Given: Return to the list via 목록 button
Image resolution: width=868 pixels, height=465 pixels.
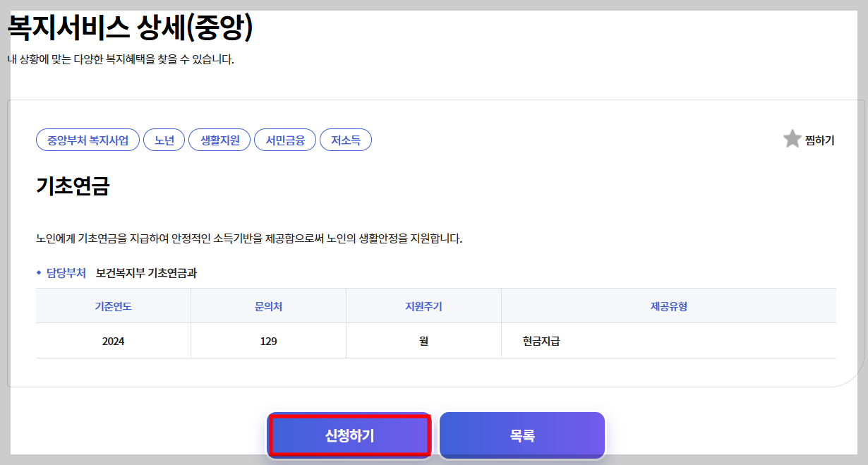Looking at the screenshot, I should coord(522,436).
